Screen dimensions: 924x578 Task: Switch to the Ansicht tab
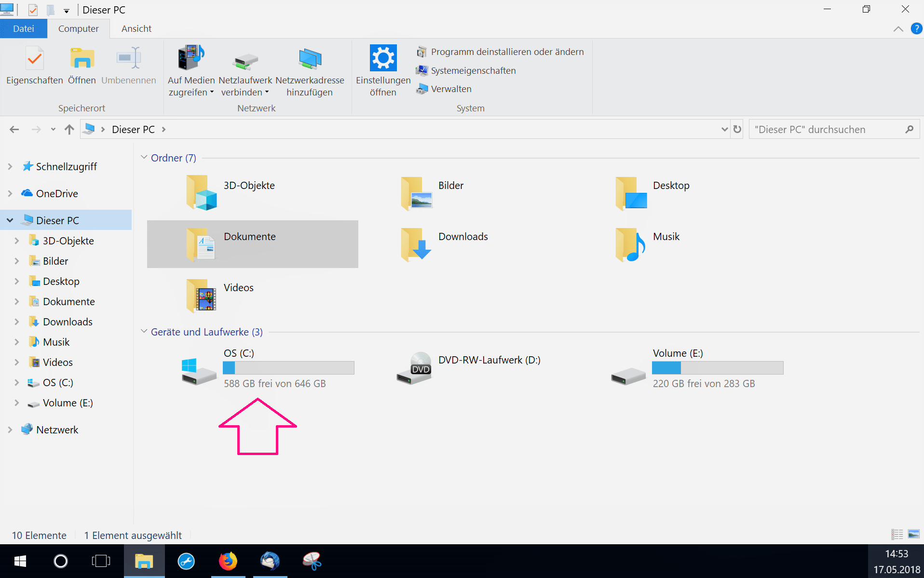136,28
